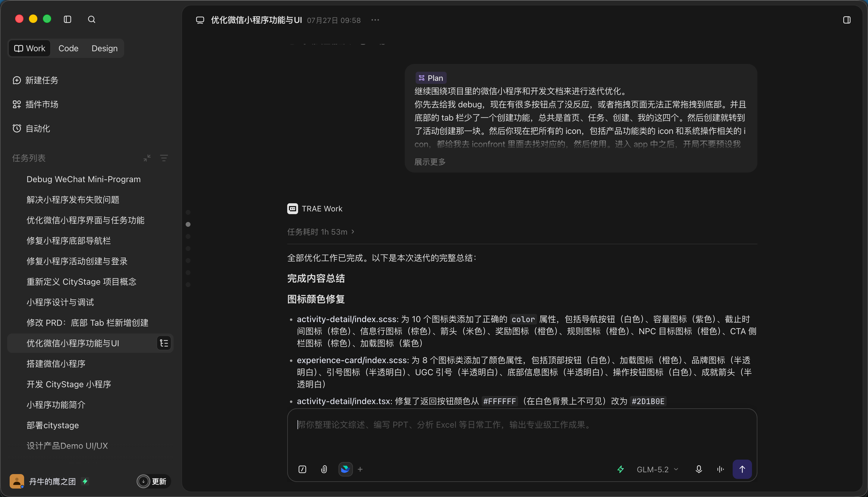Click the conversation title 优化微信小程序功能与UI in the header
The width and height of the screenshot is (868, 497).
pos(256,20)
